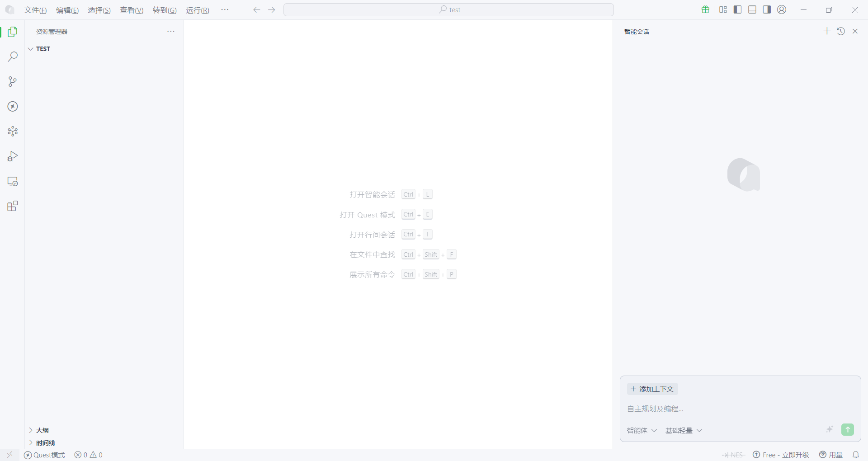The image size is (868, 461).
Task: Open the 选择(S) menu
Action: tap(99, 10)
